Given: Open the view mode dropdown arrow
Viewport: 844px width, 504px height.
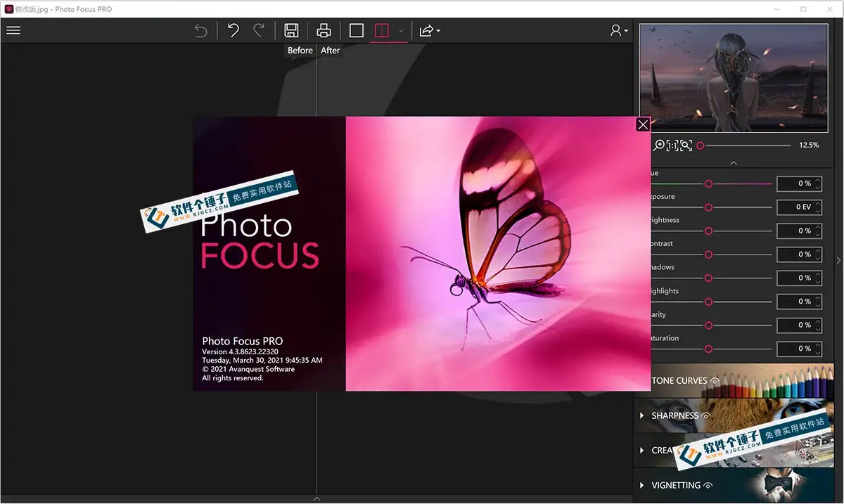Looking at the screenshot, I should pos(401,31).
